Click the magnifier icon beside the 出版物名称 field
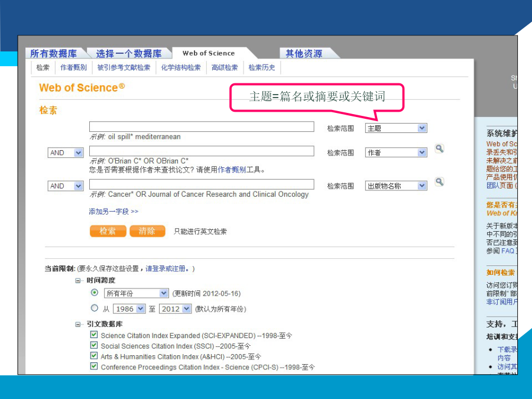The height and width of the screenshot is (399, 532). pos(439,182)
